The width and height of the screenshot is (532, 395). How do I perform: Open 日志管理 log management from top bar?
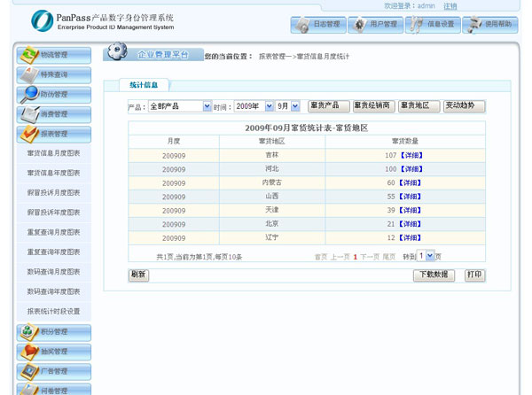(317, 25)
